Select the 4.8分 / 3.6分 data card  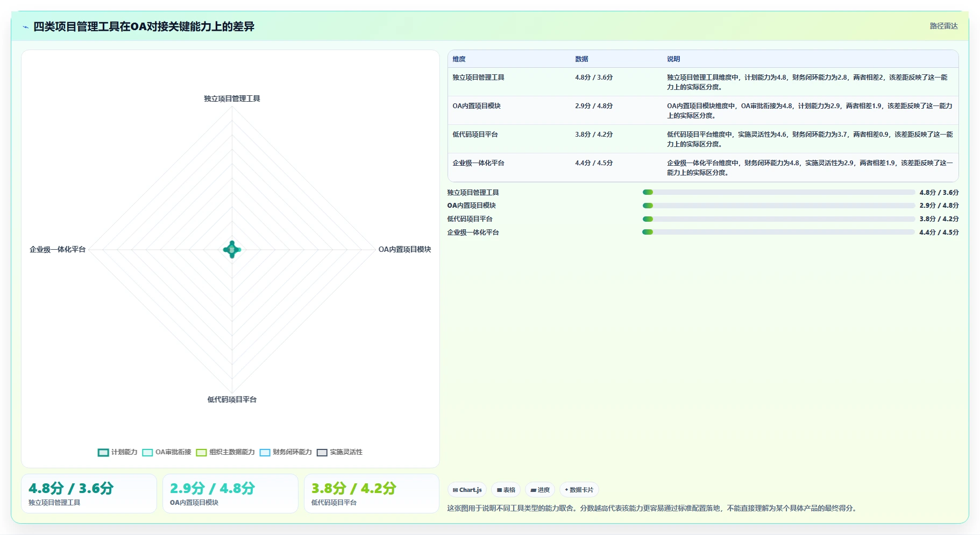[x=89, y=494]
